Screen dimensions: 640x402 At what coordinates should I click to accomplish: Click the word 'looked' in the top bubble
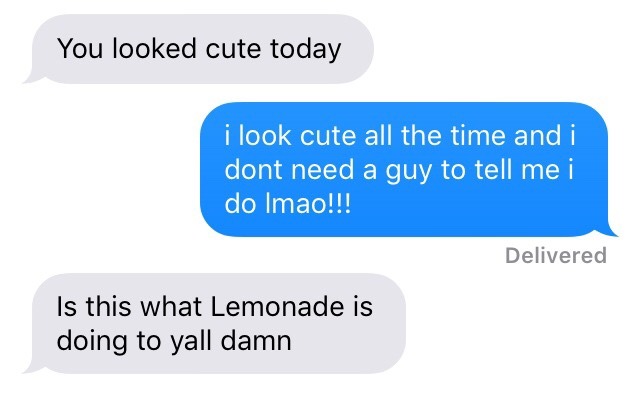pyautogui.click(x=154, y=48)
